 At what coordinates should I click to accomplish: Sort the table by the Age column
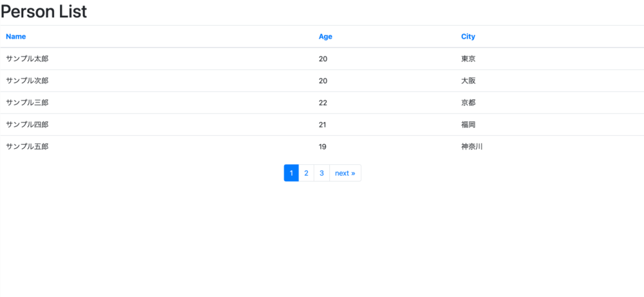point(325,37)
